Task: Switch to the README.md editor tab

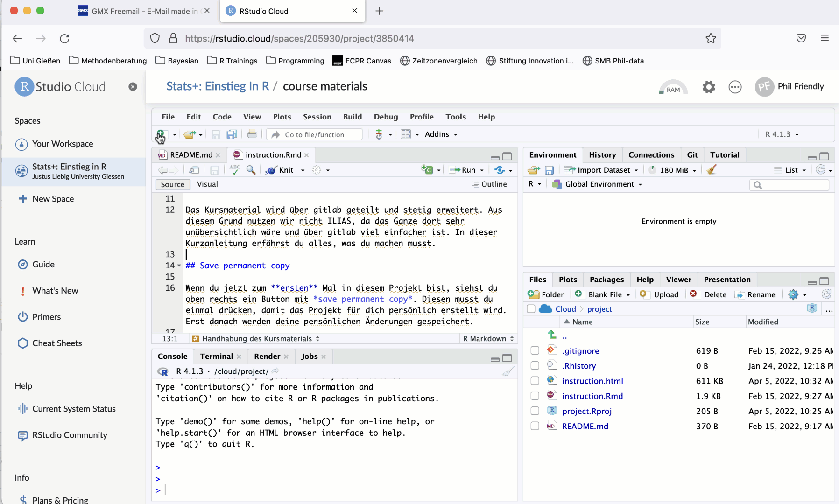Action: (191, 155)
